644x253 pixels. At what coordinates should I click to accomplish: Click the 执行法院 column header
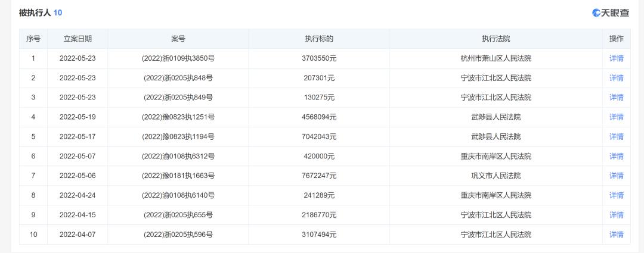point(496,39)
